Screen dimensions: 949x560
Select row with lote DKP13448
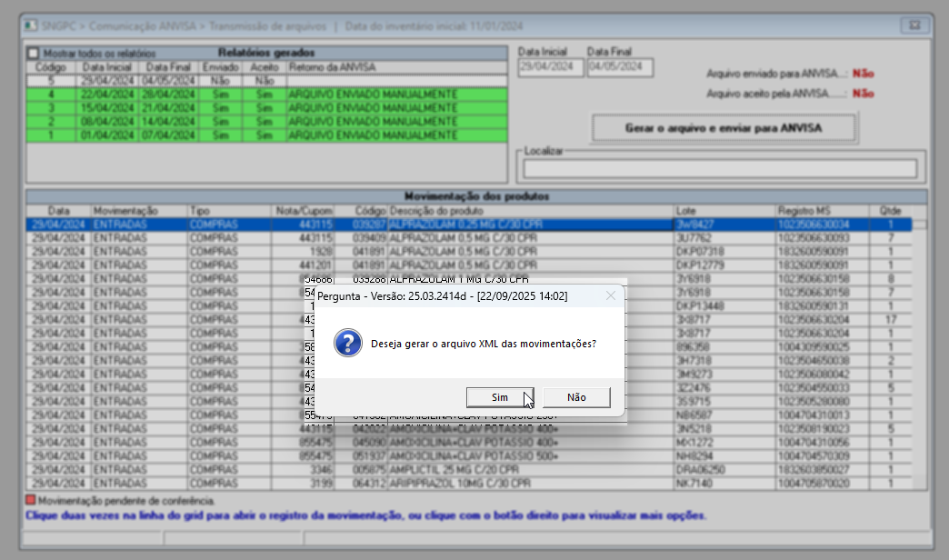click(x=469, y=306)
